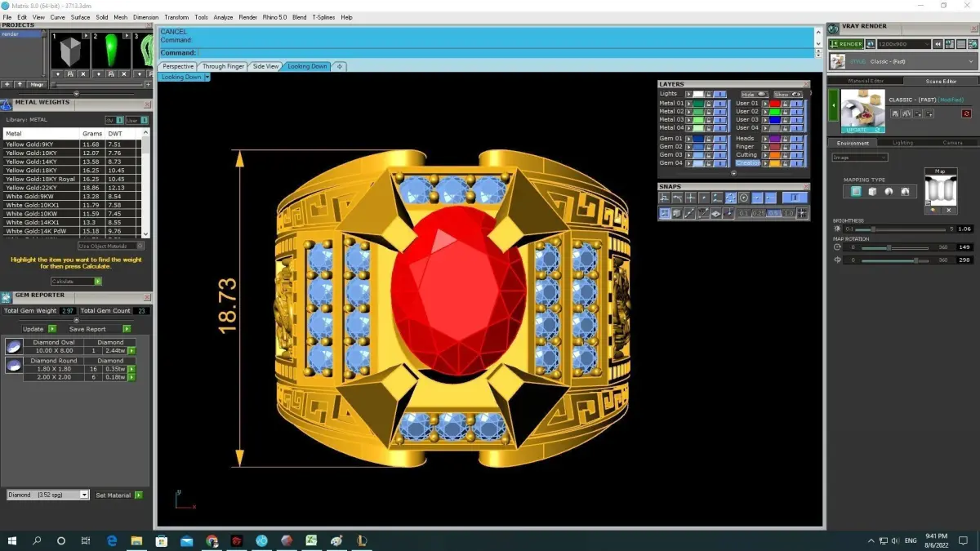Viewport: 980px width, 551px height.
Task: Switch to the Material Editor tab
Action: tap(866, 81)
